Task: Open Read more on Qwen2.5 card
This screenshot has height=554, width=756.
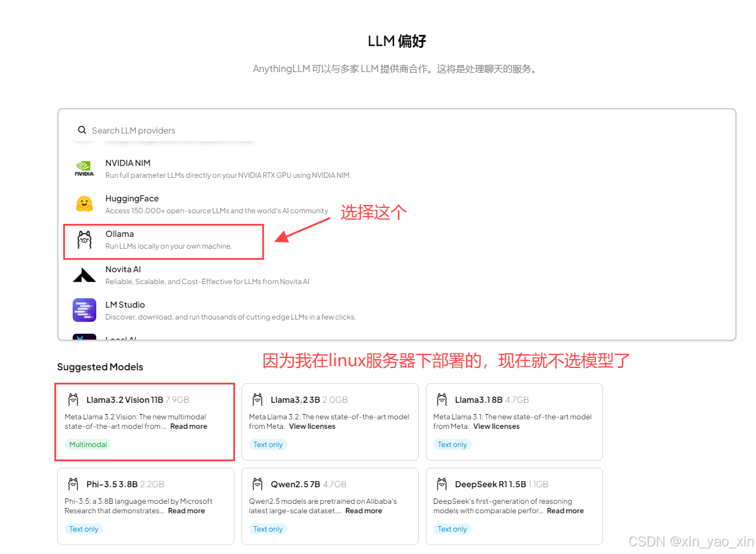Action: [364, 511]
